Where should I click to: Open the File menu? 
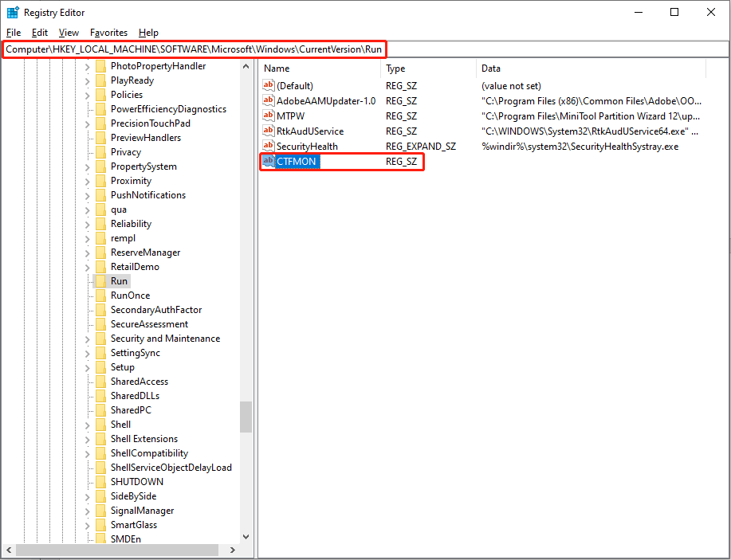click(x=14, y=33)
